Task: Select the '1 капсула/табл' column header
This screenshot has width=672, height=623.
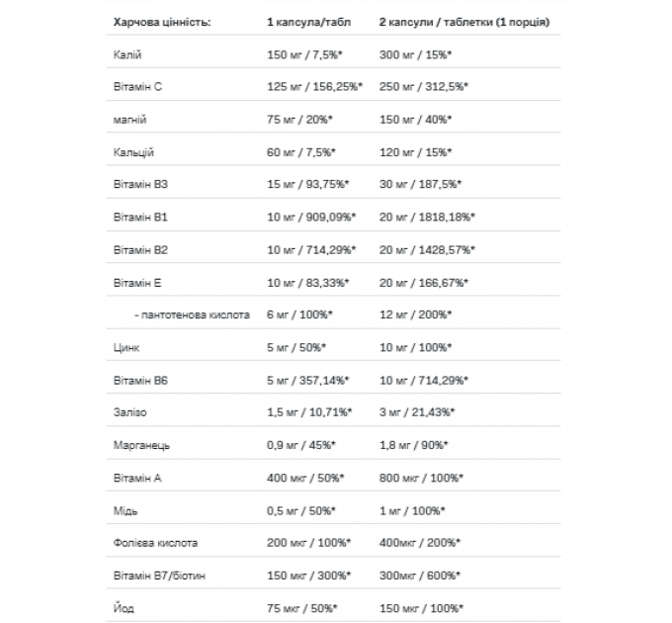Action: [308, 23]
